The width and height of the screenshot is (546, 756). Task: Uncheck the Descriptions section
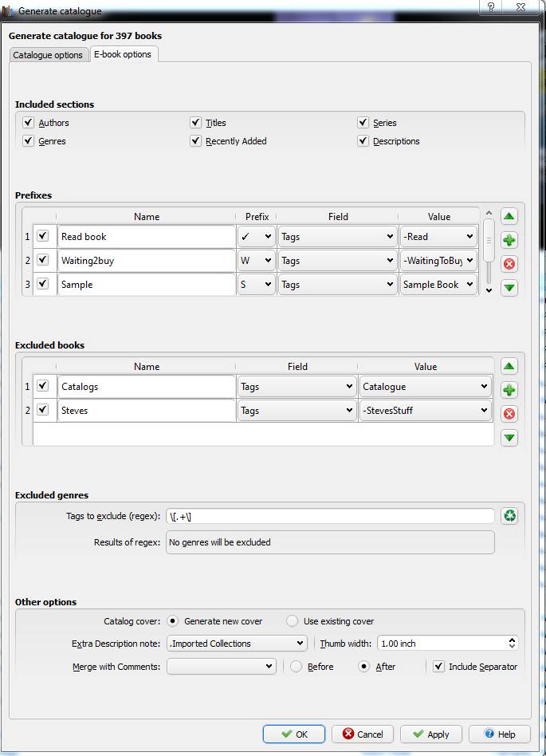(x=363, y=141)
